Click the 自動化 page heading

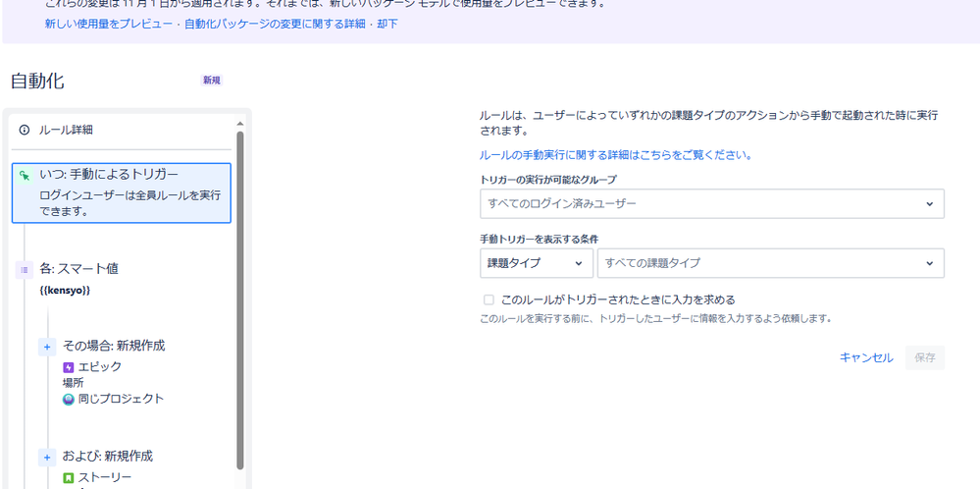coord(37,81)
